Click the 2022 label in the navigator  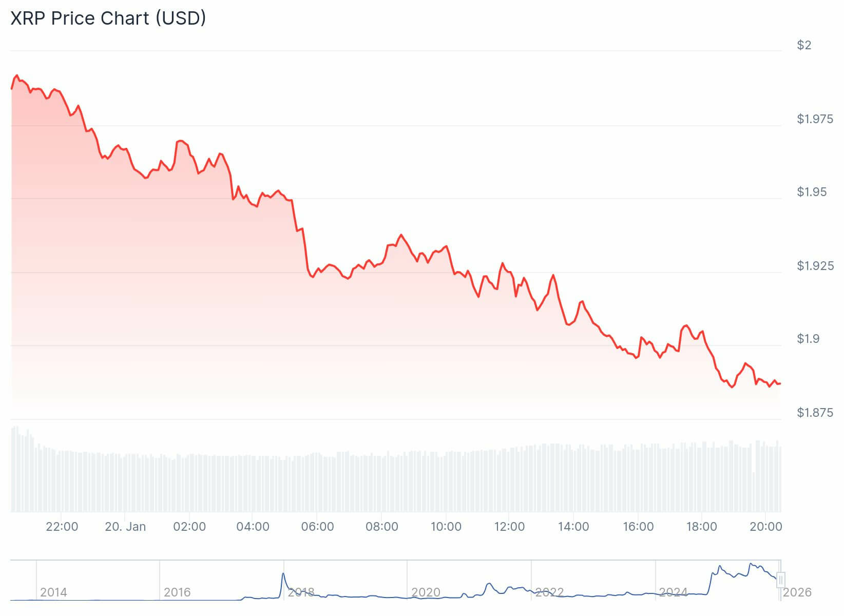point(549,592)
